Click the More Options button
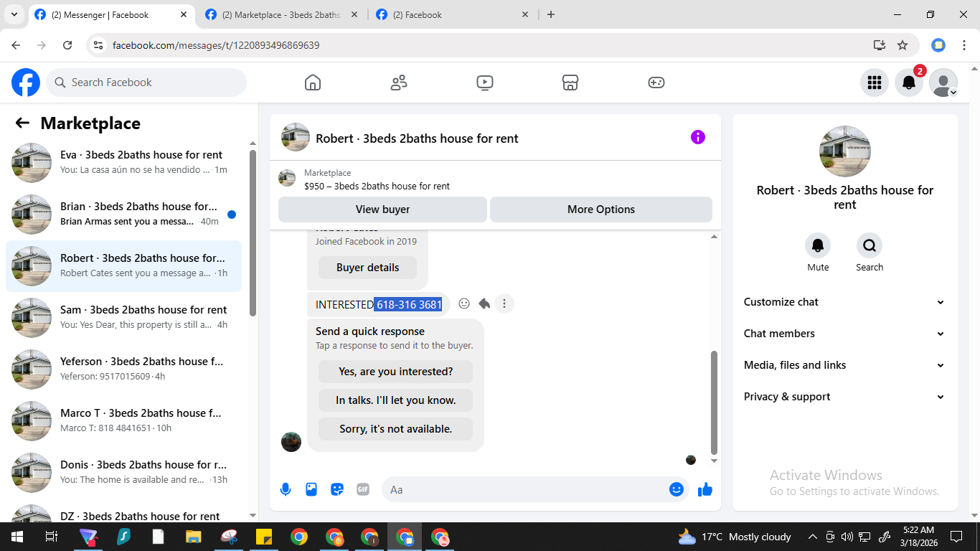 click(601, 209)
